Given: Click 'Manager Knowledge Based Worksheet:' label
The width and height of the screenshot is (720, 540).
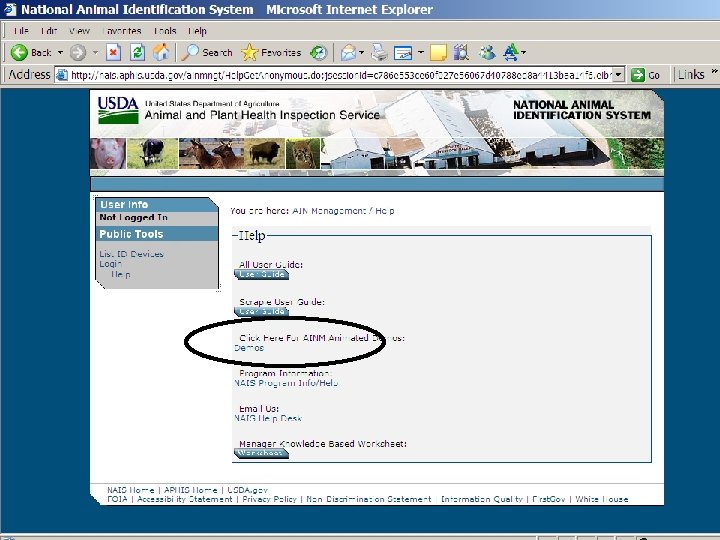Looking at the screenshot, I should [x=323, y=444].
